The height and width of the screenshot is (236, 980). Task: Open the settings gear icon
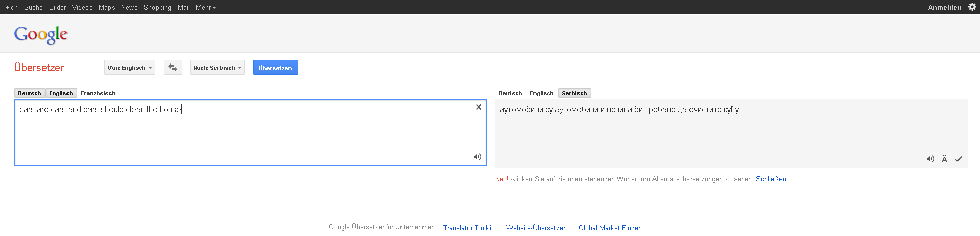(972, 7)
